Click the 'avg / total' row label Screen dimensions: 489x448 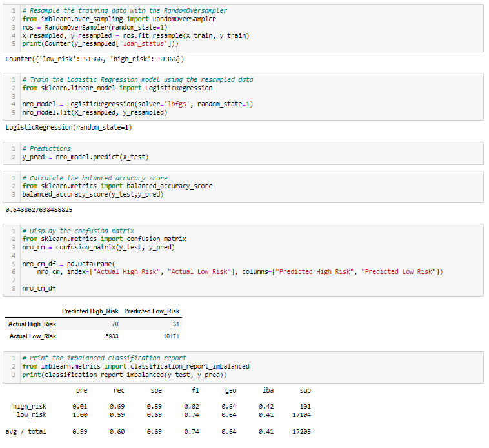[26, 432]
